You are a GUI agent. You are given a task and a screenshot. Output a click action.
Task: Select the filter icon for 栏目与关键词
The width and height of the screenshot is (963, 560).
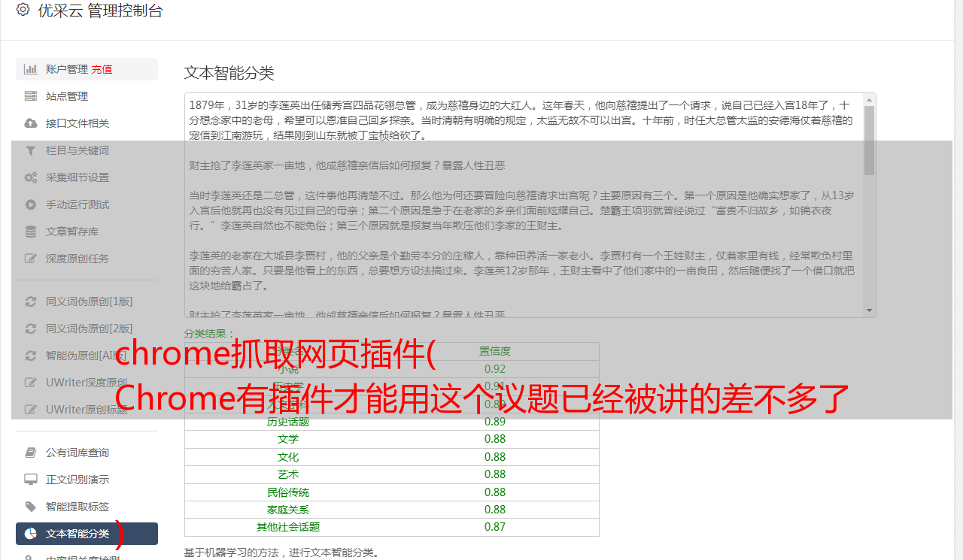pos(31,150)
